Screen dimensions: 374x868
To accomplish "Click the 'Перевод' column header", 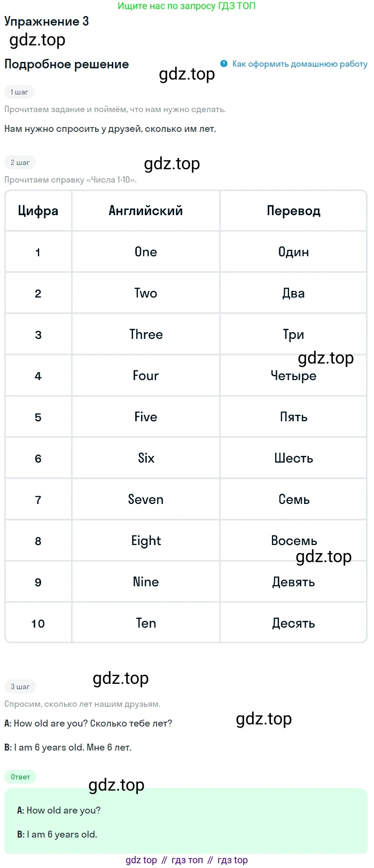I will [293, 211].
